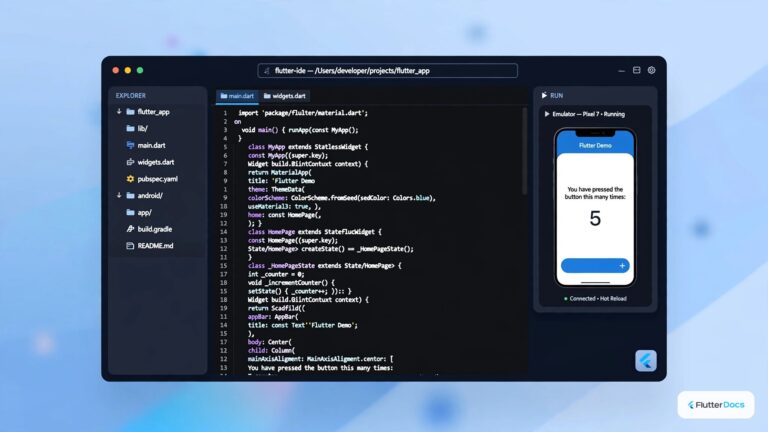Screen dimensions: 768x432
Task: Select app/ folder in the explorer
Action: pyautogui.click(x=144, y=213)
